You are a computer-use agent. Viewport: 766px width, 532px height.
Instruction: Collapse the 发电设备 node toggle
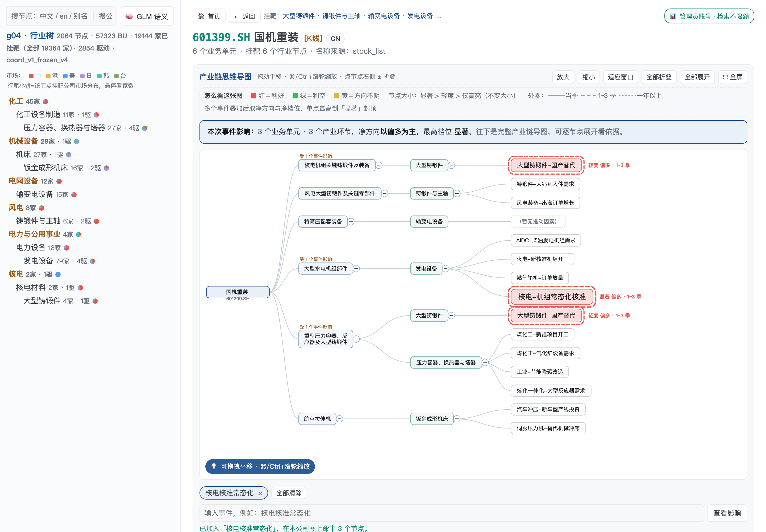pyautogui.click(x=446, y=269)
